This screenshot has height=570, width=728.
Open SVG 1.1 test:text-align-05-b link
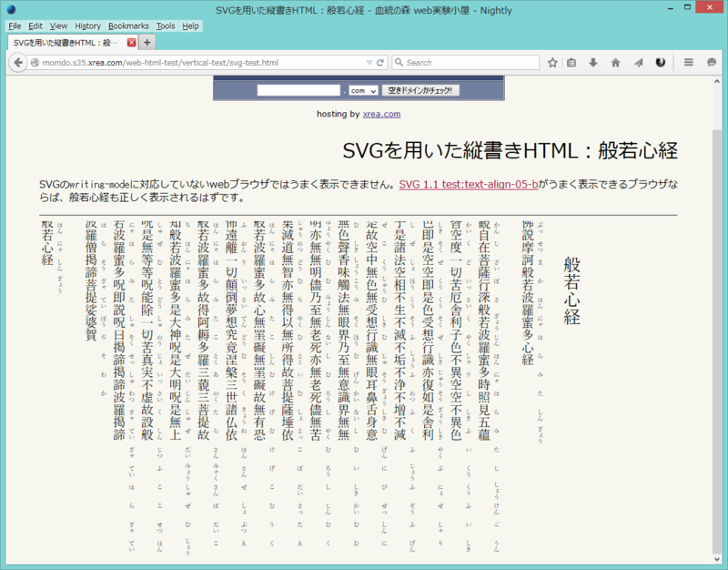pyautogui.click(x=469, y=185)
